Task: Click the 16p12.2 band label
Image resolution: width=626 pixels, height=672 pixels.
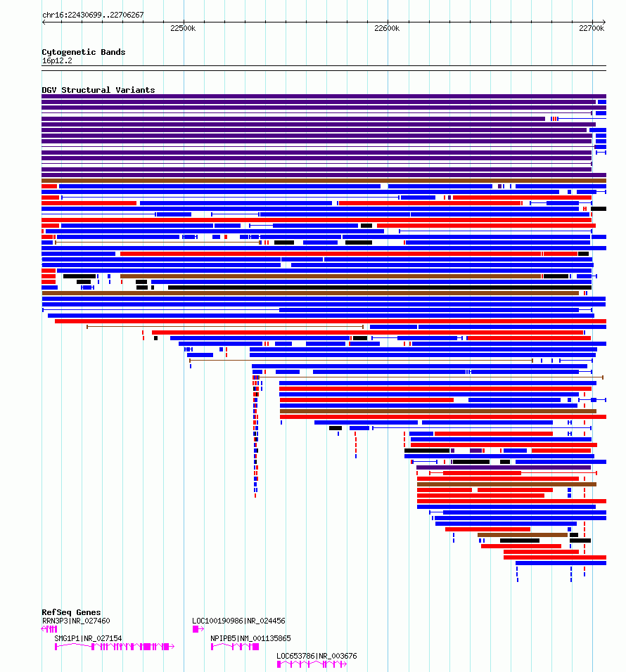Action: 57,61
